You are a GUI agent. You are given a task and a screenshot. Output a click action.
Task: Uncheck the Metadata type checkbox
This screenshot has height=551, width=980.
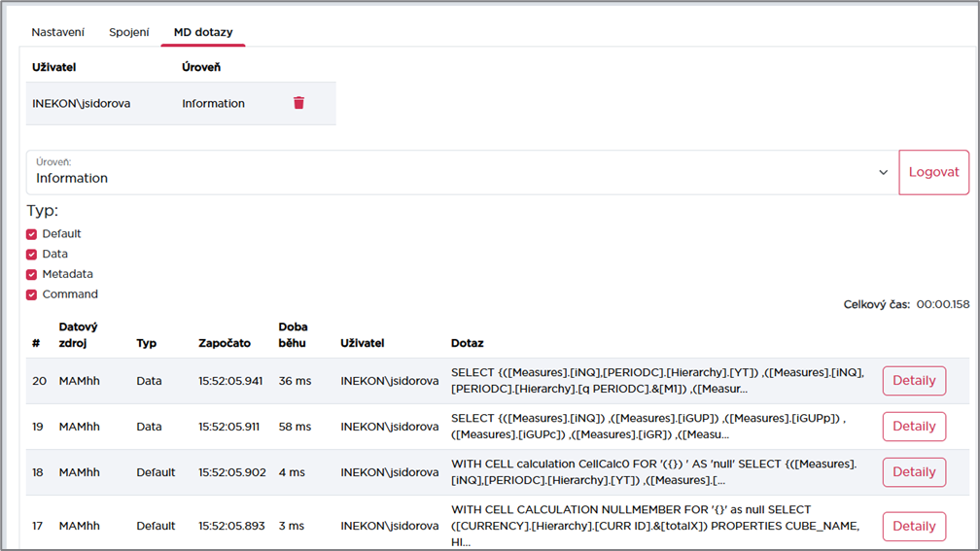pos(31,274)
